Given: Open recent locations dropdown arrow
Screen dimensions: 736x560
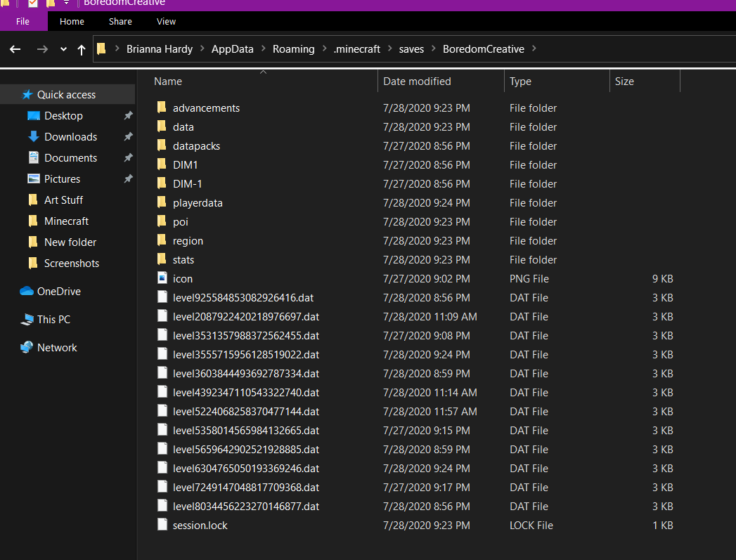Looking at the screenshot, I should (63, 49).
